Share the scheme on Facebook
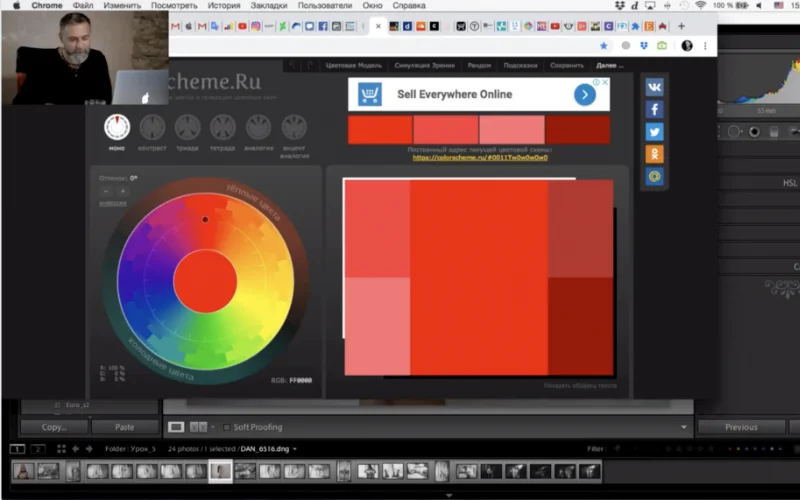This screenshot has height=500, width=800. point(654,109)
